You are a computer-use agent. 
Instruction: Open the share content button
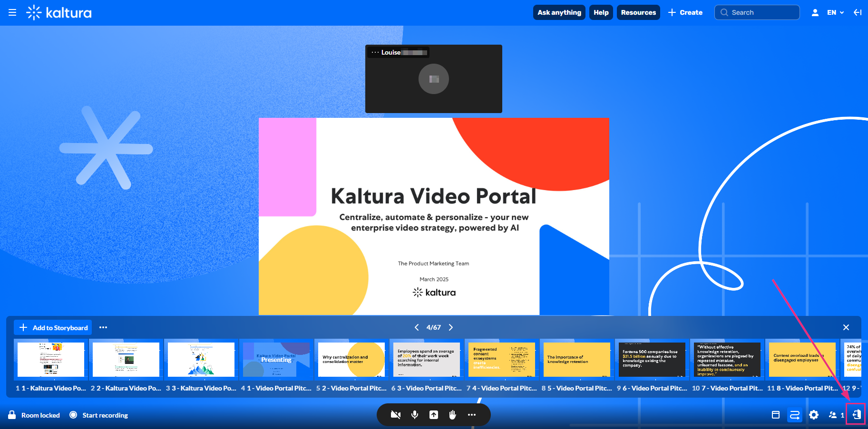pos(434,415)
